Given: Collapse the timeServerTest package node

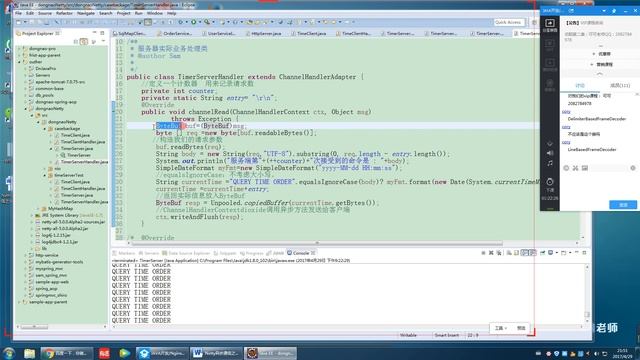Looking at the screenshot, I should [x=45, y=175].
